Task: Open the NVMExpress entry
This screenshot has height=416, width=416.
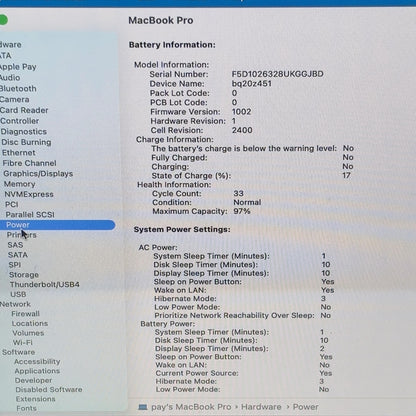Action: click(x=29, y=194)
